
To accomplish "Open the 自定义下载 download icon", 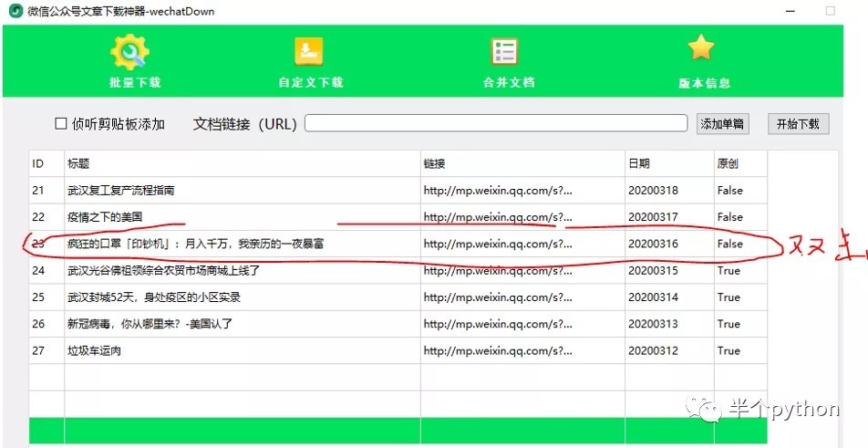I will point(308,52).
